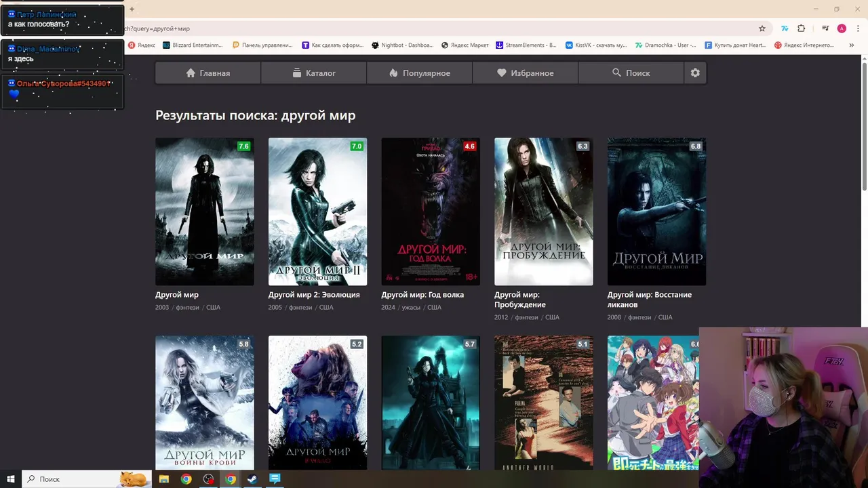Expand the hidden bookmarks overflow chevron
The height and width of the screenshot is (488, 868).
pyautogui.click(x=851, y=45)
